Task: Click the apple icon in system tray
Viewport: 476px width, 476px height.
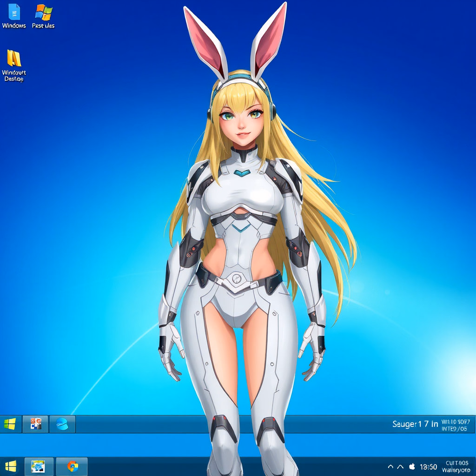Action: click(412, 466)
